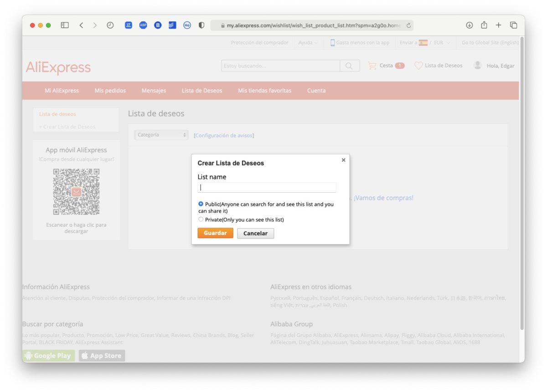Click the search magnifier button

pos(350,66)
